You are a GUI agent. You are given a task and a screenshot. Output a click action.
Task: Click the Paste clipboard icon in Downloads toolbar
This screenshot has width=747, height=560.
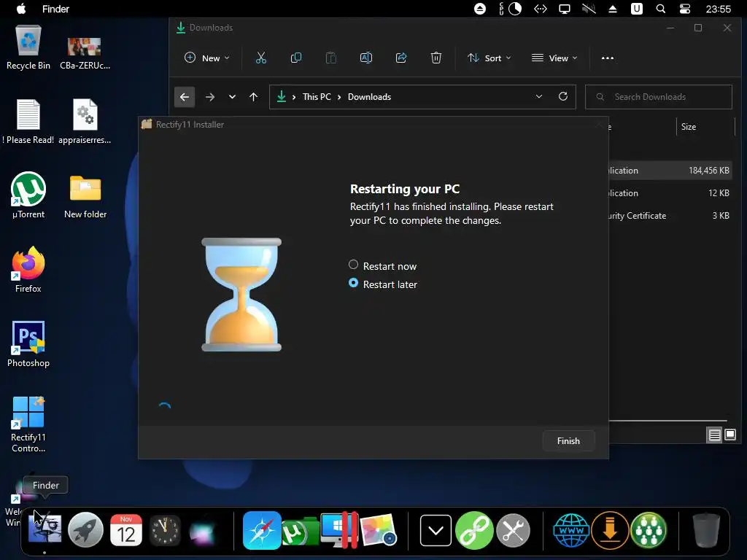pyautogui.click(x=330, y=58)
